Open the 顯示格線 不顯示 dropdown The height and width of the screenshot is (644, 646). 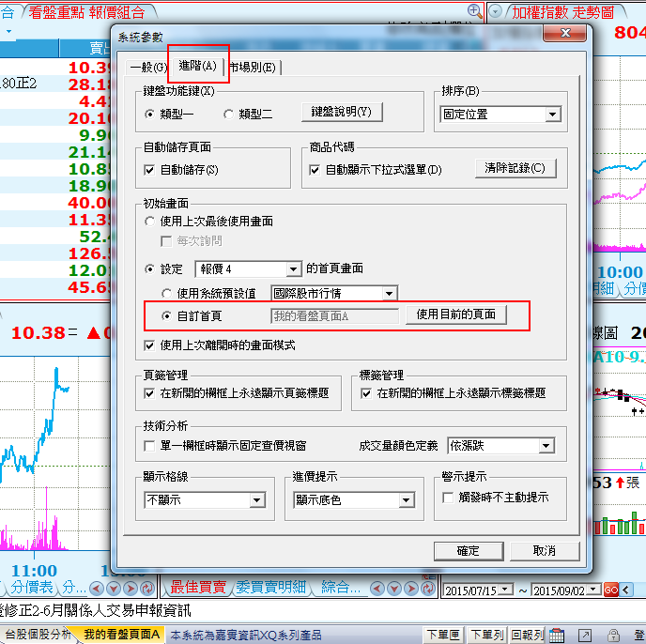(256, 500)
